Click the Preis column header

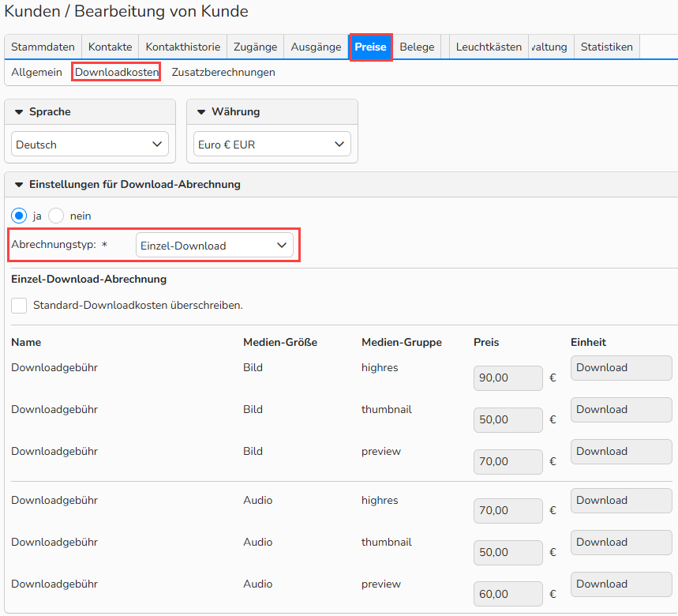(x=486, y=342)
